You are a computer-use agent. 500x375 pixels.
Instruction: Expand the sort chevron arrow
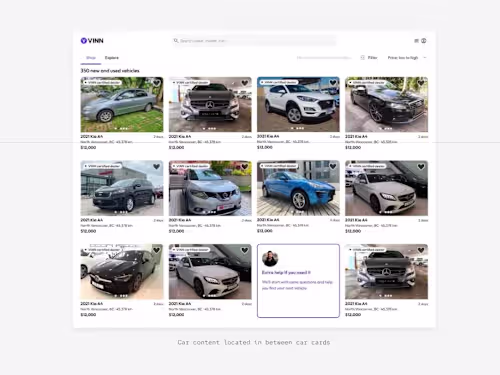point(425,58)
